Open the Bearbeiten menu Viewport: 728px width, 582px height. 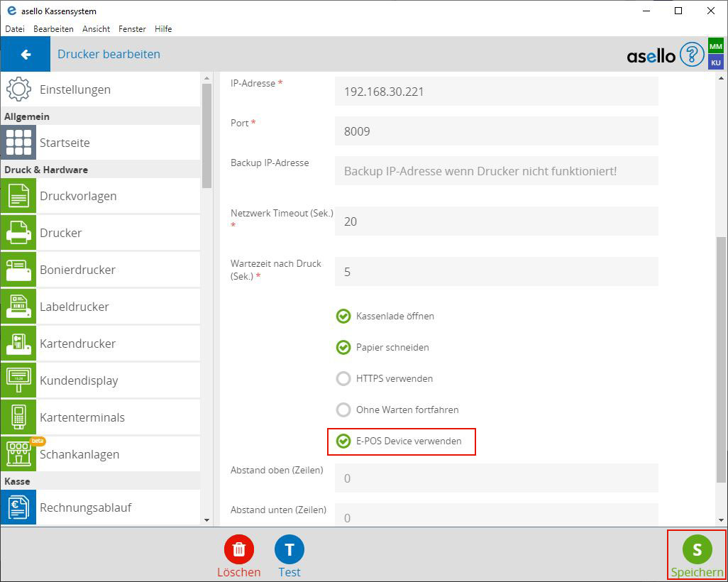click(x=53, y=29)
